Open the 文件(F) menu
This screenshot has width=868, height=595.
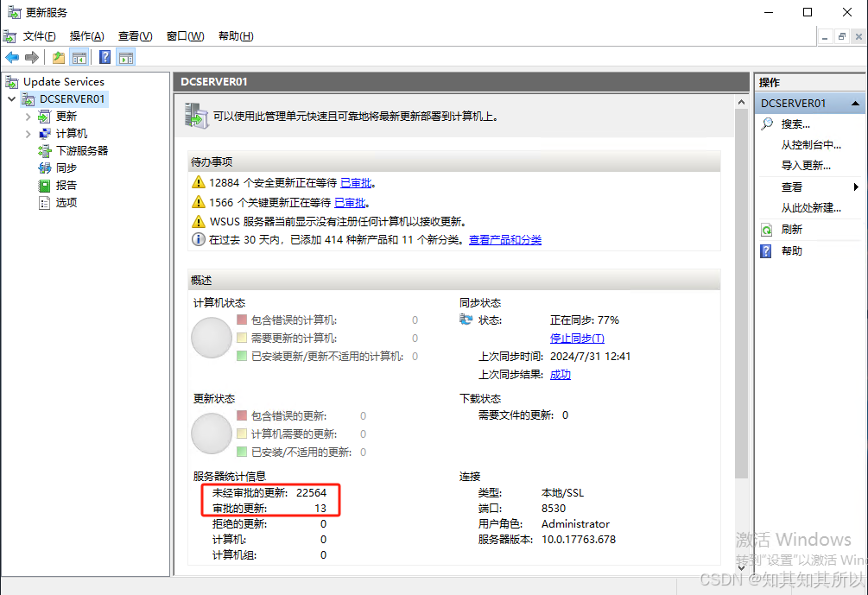(40, 36)
